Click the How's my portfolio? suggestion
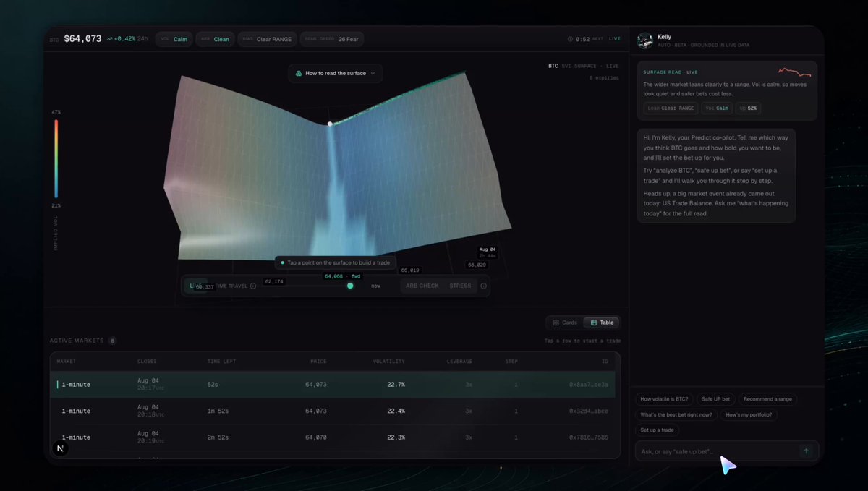 (749, 414)
